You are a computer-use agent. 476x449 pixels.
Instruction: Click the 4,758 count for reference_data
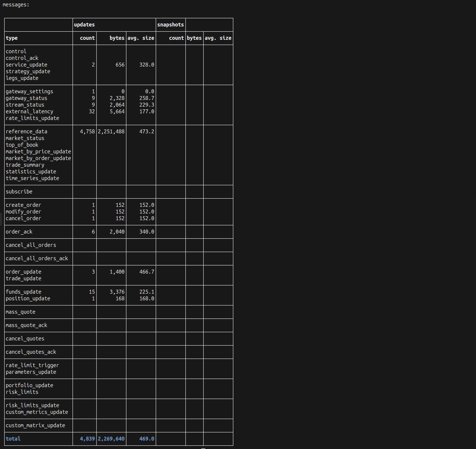[x=87, y=132]
